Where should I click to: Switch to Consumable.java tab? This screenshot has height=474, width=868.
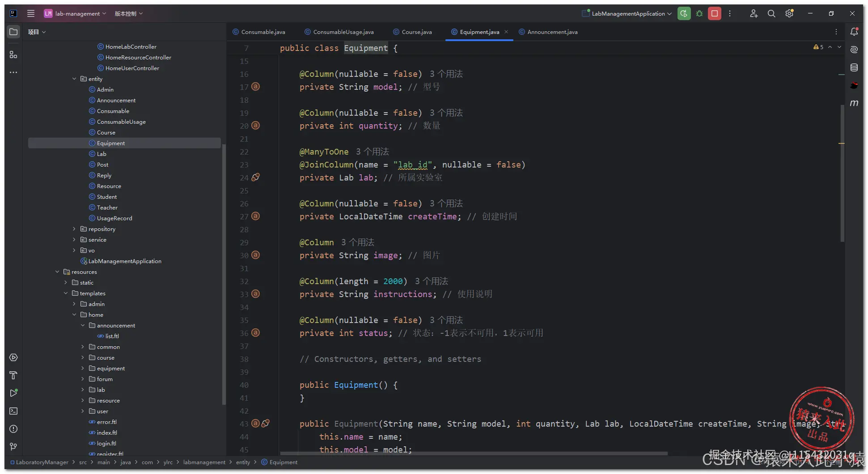pos(259,32)
